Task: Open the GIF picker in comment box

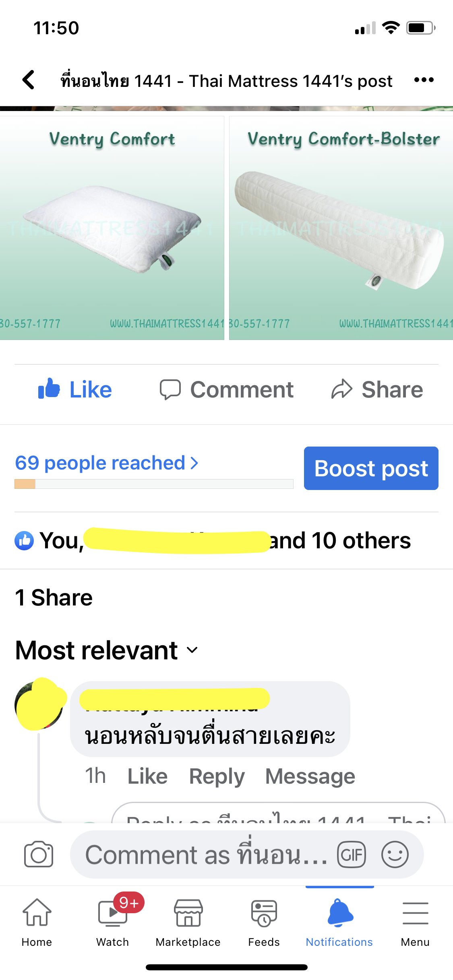Action: [352, 854]
